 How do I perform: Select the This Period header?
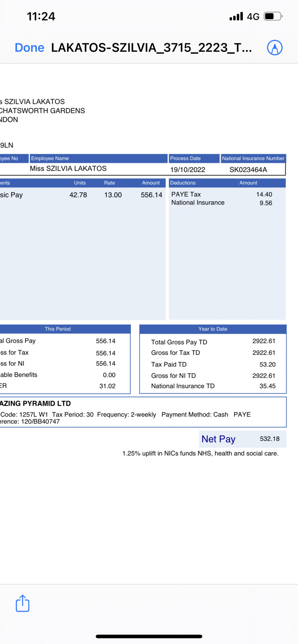[58, 329]
